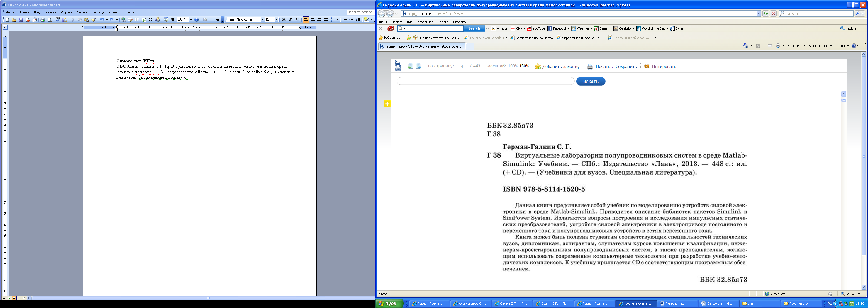Click the Lanbook logo in viewer toolbar
Image resolution: width=868 pixels, height=308 pixels.
398,66
